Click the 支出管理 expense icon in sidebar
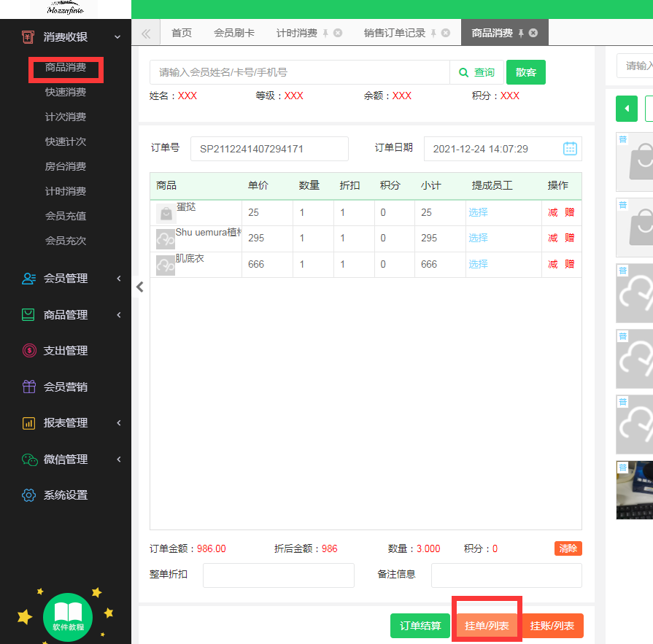This screenshot has width=653, height=644. 29,351
